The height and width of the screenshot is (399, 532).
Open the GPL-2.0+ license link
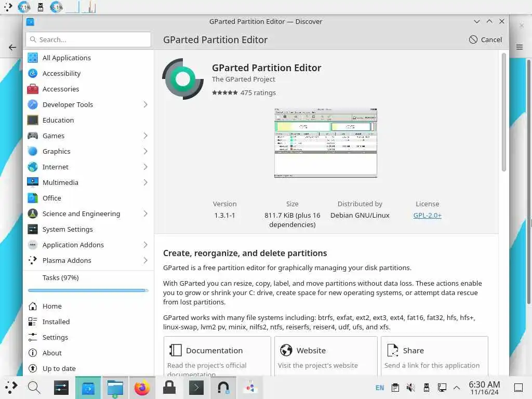click(x=427, y=215)
